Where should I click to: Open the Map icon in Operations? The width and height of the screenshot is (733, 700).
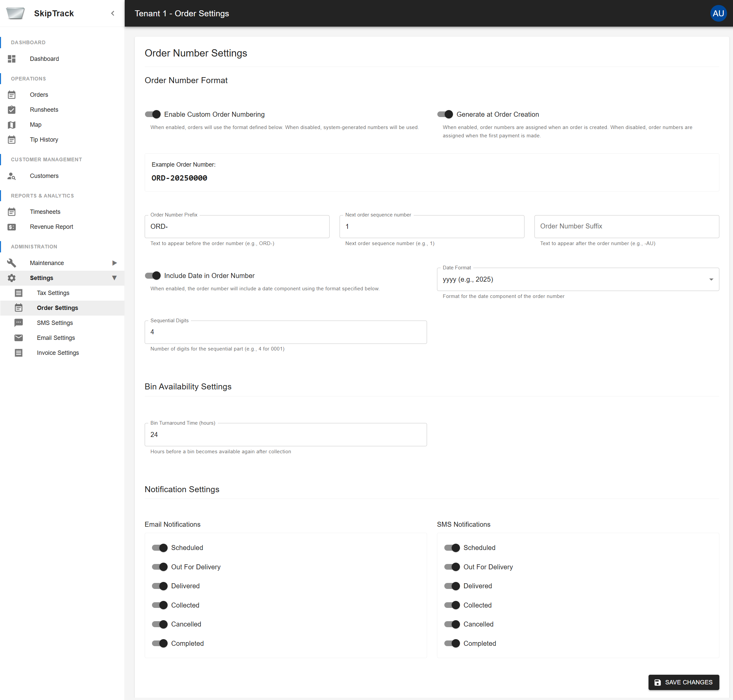pos(12,125)
